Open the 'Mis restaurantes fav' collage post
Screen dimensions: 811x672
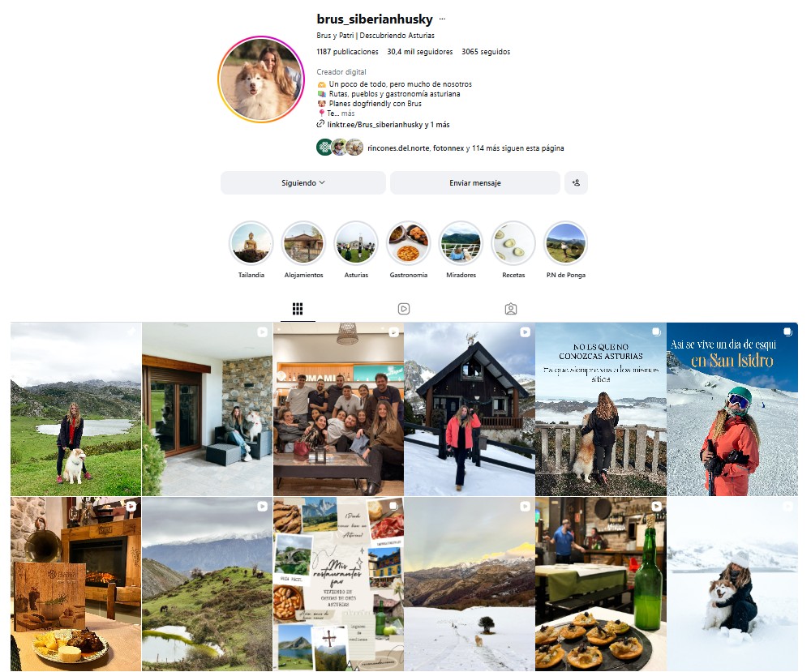pos(338,584)
